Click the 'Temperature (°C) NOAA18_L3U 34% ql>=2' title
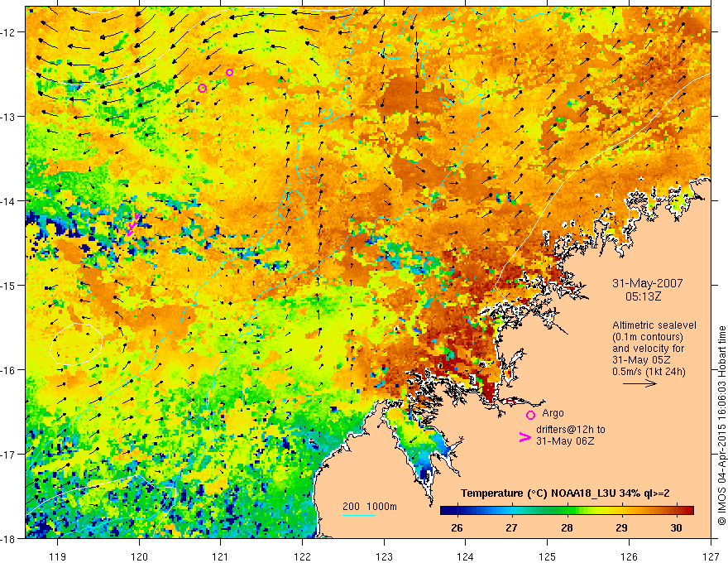The height and width of the screenshot is (563, 728). point(565,493)
